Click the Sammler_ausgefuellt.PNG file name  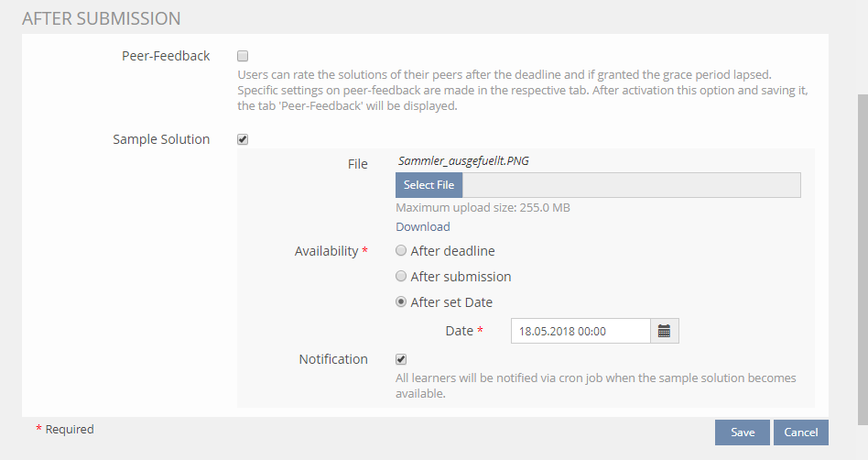pyautogui.click(x=463, y=161)
